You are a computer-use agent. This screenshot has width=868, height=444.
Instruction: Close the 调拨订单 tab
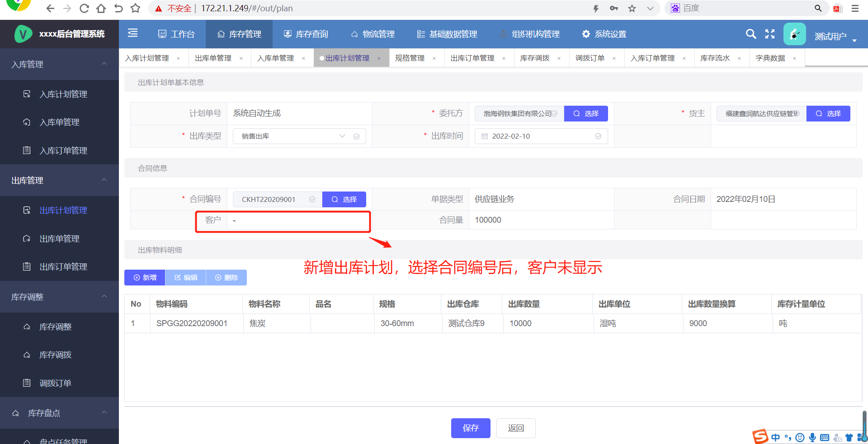tap(614, 58)
